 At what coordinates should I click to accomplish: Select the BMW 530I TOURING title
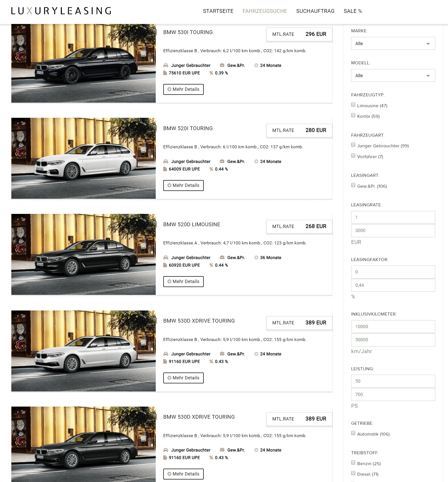pyautogui.click(x=188, y=32)
